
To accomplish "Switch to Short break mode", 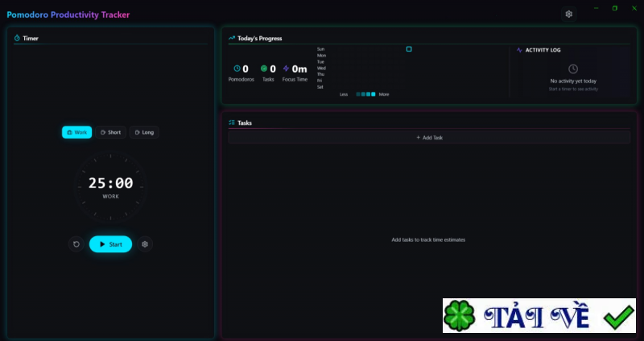I will [110, 132].
